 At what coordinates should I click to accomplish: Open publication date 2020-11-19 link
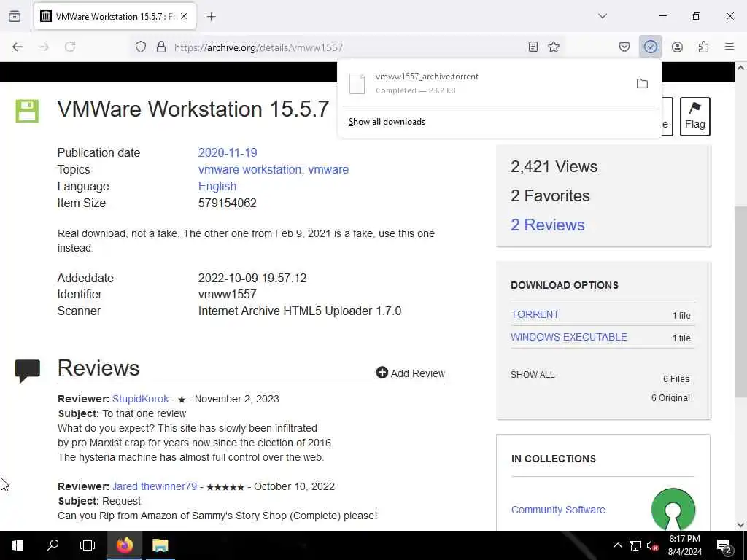pos(228,153)
